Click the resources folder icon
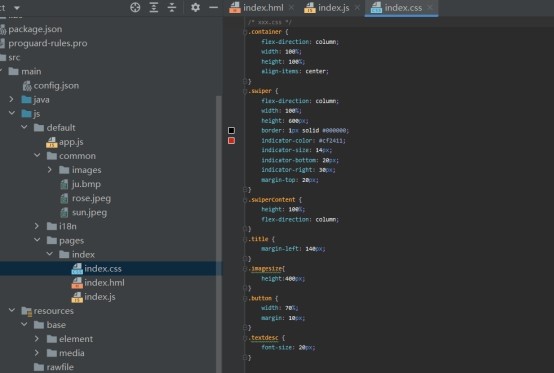 [26, 311]
